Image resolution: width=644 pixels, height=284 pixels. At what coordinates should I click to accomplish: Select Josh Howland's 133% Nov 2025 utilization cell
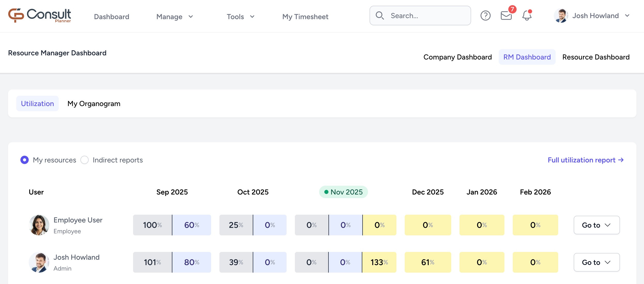point(379,262)
